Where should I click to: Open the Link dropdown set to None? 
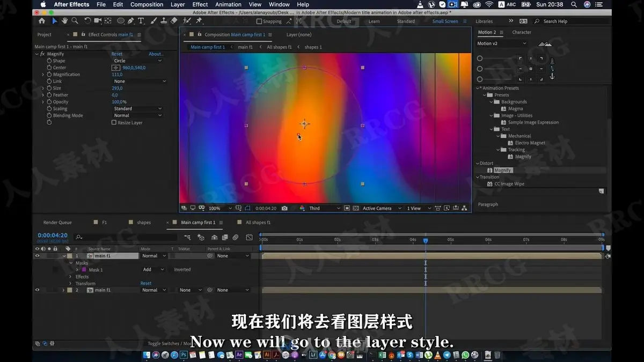pyautogui.click(x=140, y=82)
